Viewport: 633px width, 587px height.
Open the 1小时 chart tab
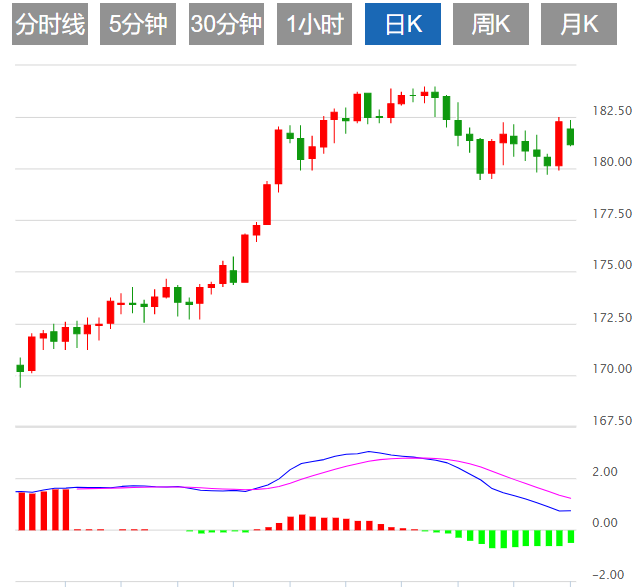click(x=314, y=24)
